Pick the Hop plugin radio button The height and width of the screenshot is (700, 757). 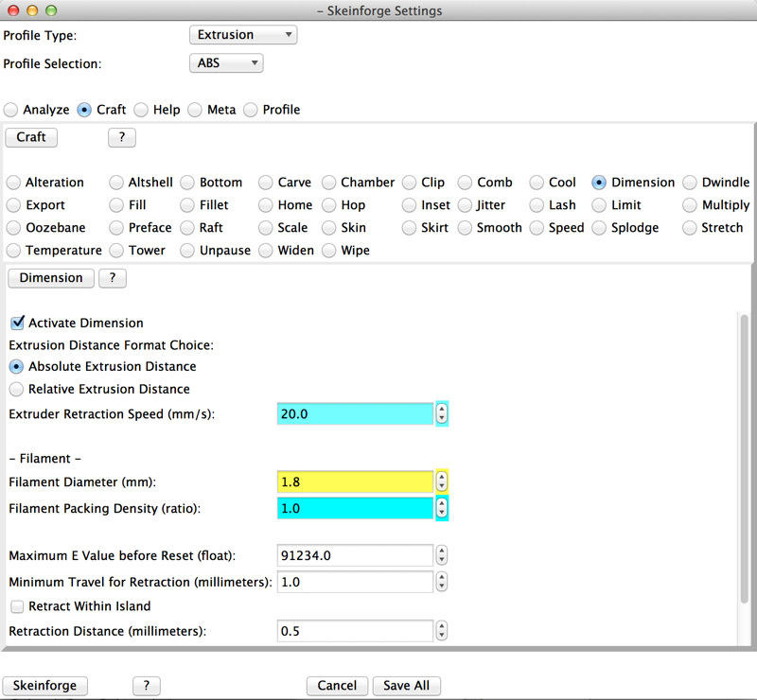pyautogui.click(x=328, y=205)
